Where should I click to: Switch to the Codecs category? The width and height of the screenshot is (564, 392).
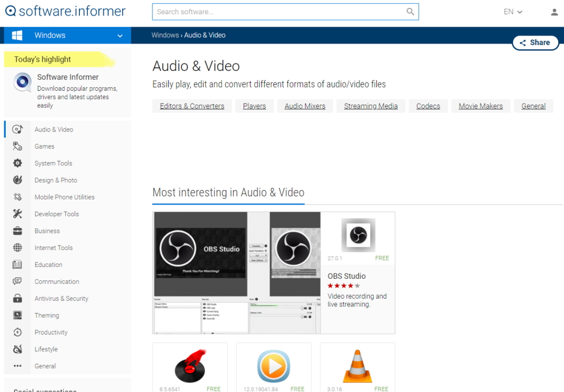pos(428,105)
